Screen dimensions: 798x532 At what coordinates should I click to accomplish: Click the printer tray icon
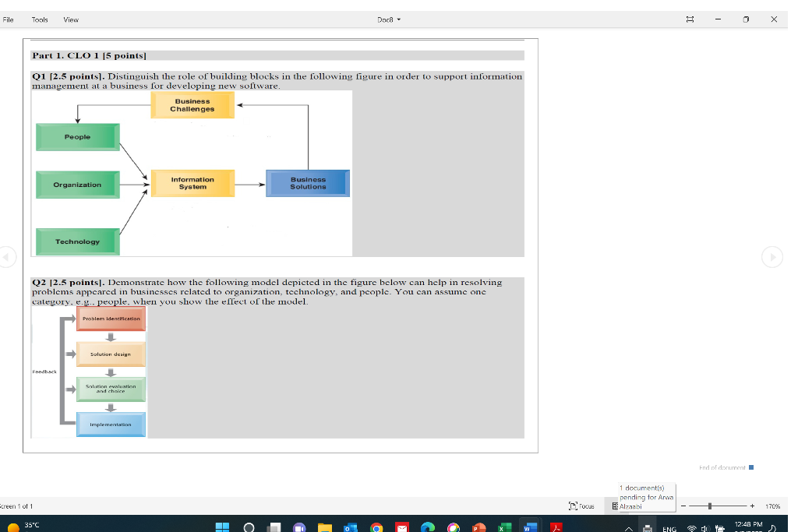[648, 528]
